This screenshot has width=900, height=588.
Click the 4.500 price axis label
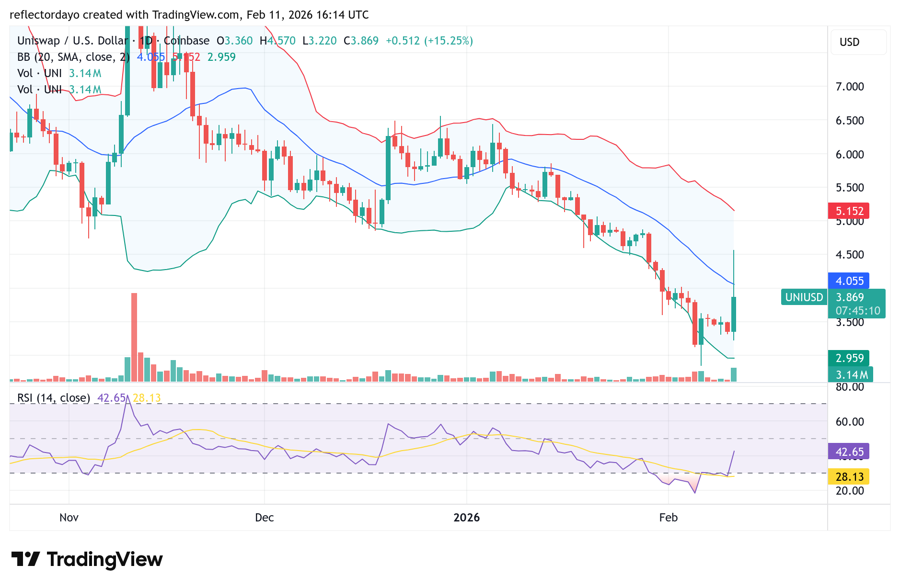click(850, 255)
